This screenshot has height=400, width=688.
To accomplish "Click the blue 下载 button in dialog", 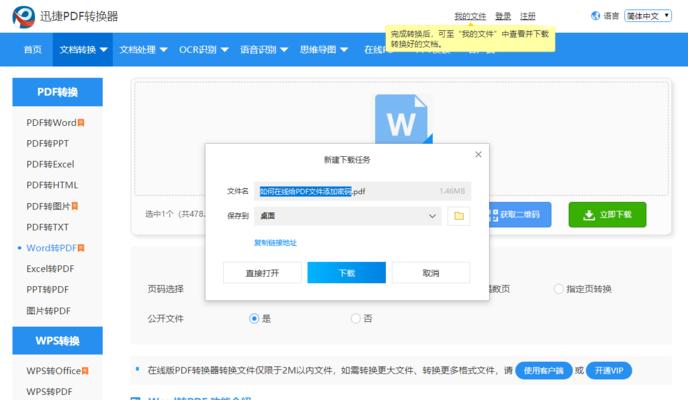I will tap(347, 273).
